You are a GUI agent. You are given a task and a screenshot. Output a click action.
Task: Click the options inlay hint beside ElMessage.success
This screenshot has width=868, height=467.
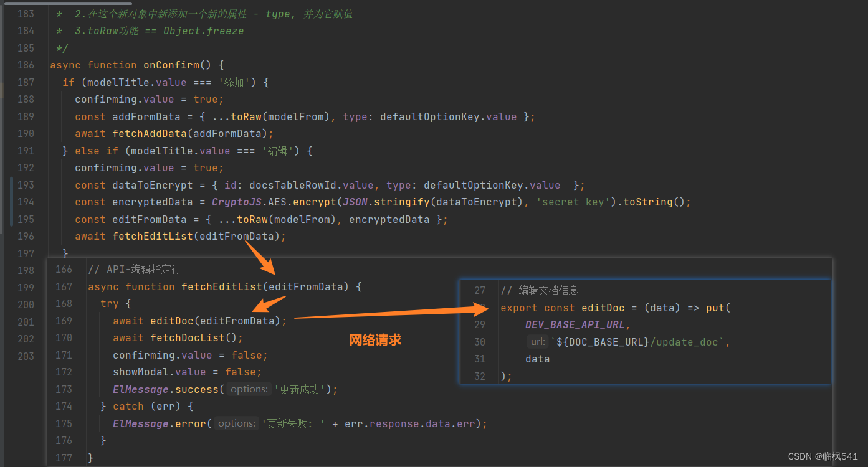coord(248,389)
